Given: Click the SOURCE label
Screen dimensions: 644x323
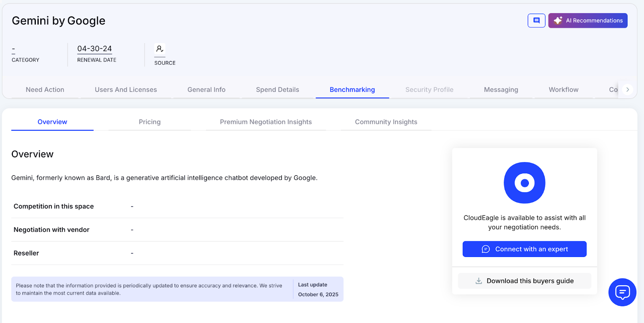Looking at the screenshot, I should 165,63.
